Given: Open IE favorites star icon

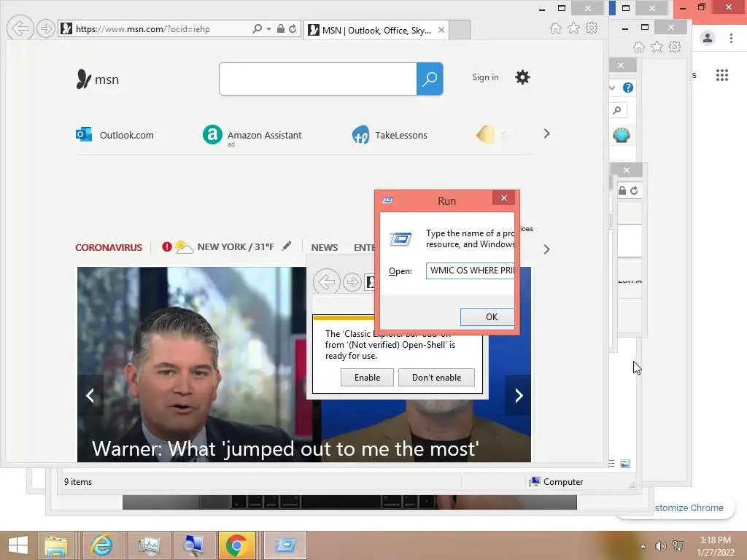Looking at the screenshot, I should (x=573, y=28).
